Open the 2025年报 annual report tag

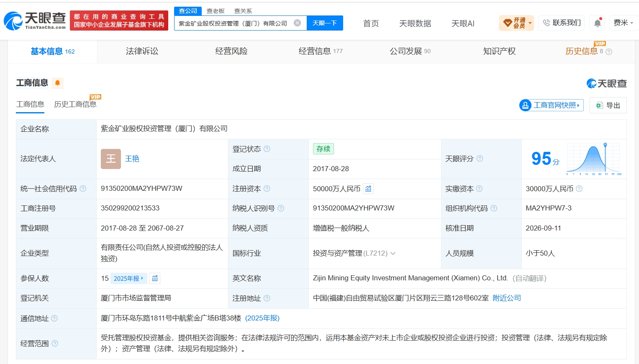[x=128, y=278]
